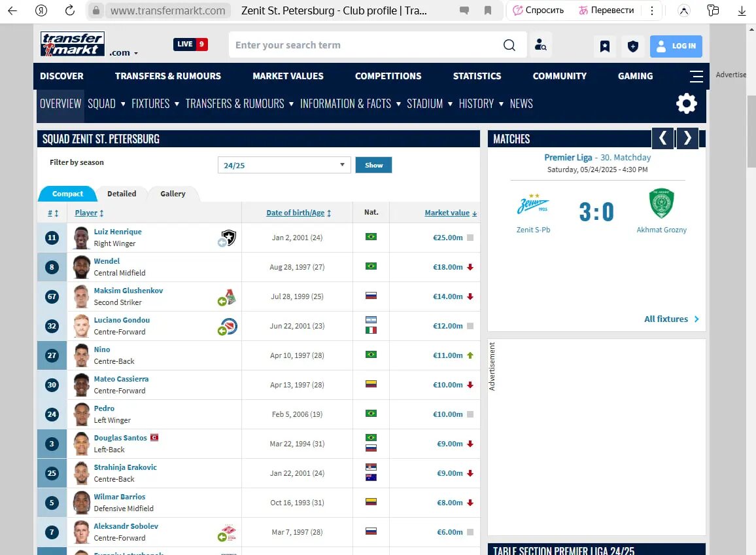Switch to the Detailed squad tab

pos(122,194)
